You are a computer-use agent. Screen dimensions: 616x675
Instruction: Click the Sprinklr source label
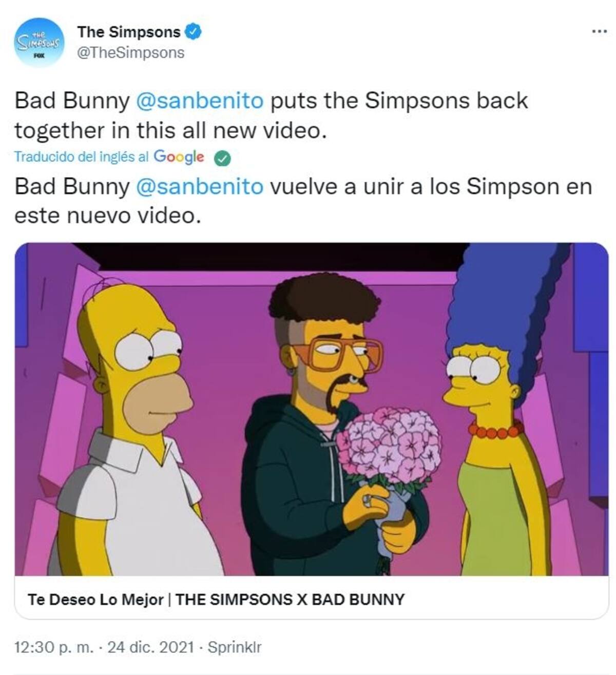(x=234, y=647)
